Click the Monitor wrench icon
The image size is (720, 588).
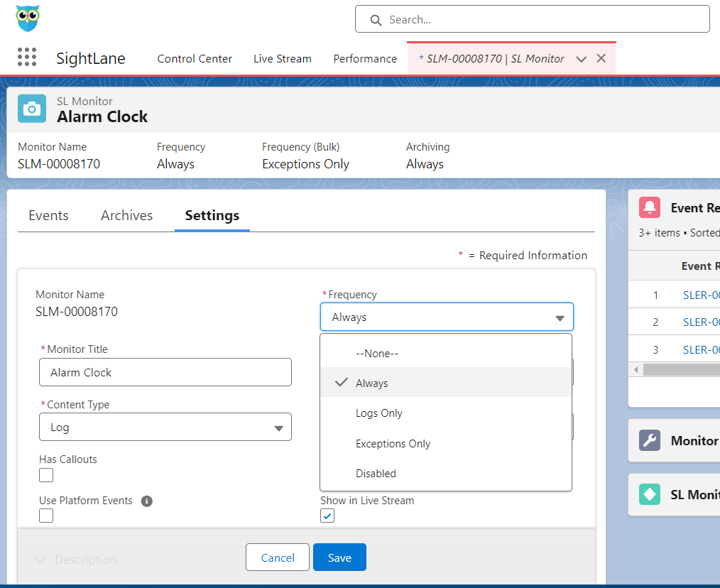click(x=649, y=440)
